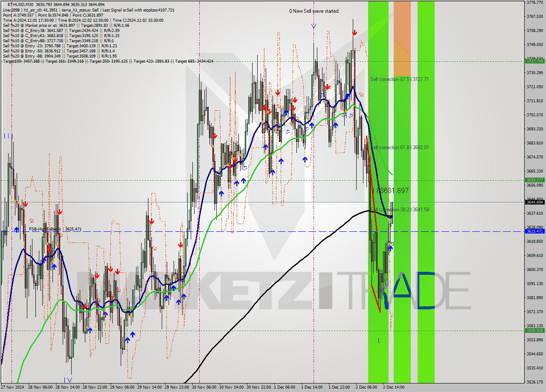The height and width of the screenshot is (392, 546).
Task: Click the blue V marker near 28 Nov 14:00
Action: tap(70, 380)
